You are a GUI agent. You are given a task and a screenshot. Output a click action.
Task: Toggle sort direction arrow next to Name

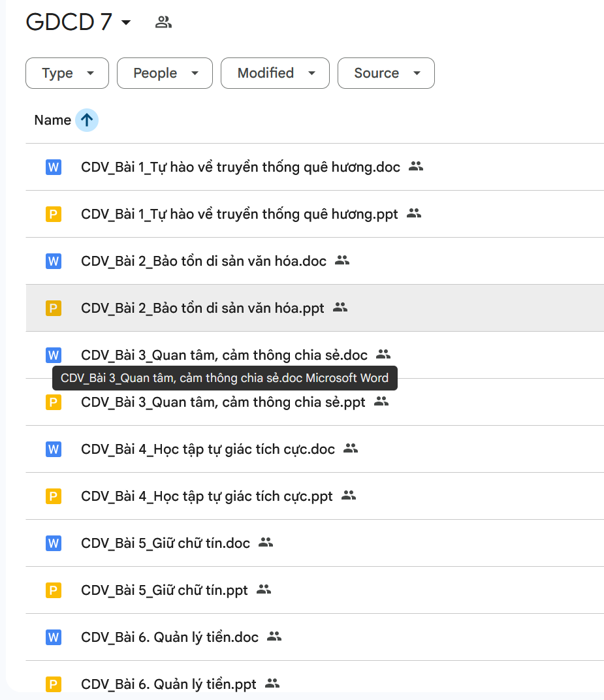87,120
